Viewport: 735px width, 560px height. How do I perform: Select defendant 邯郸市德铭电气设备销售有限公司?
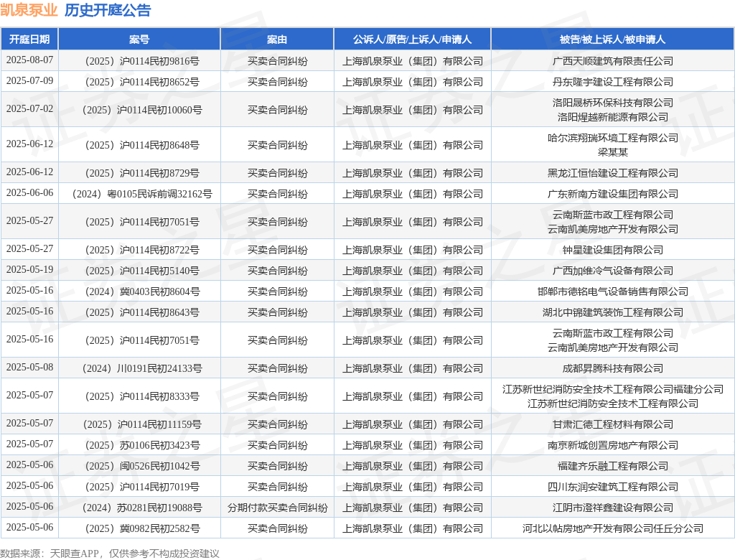tap(613, 291)
